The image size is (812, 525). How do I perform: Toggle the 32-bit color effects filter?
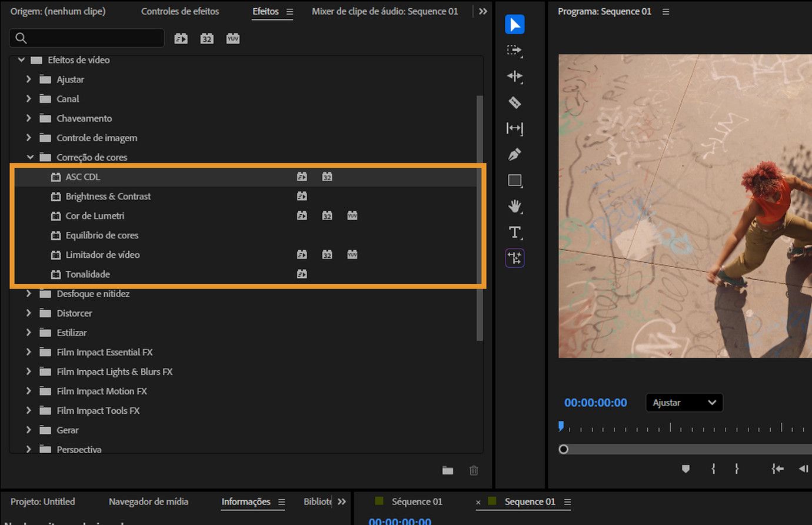point(207,39)
